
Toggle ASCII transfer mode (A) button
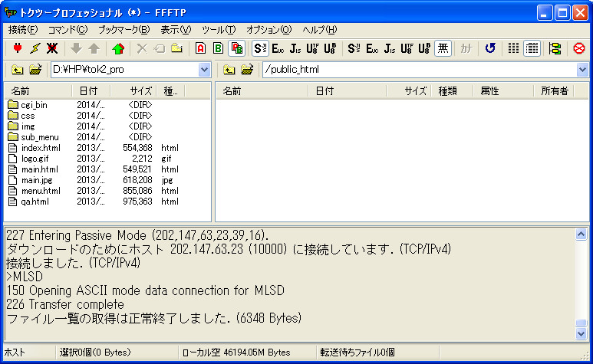pos(200,48)
